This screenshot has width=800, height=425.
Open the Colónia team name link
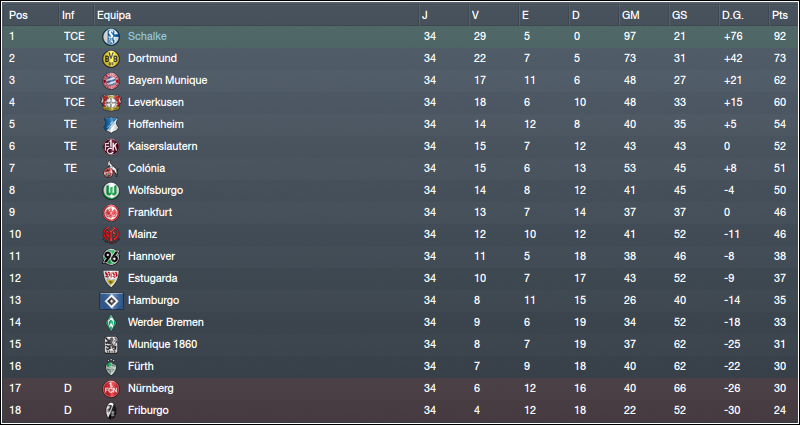pos(146,168)
